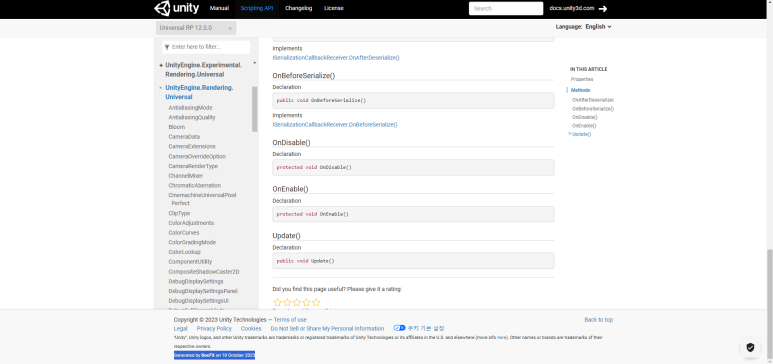Image resolution: width=773 pixels, height=364 pixels.
Task: Open ISerializationCallbackReceiver.OnAfterDeserialize() link
Action: click(x=336, y=58)
